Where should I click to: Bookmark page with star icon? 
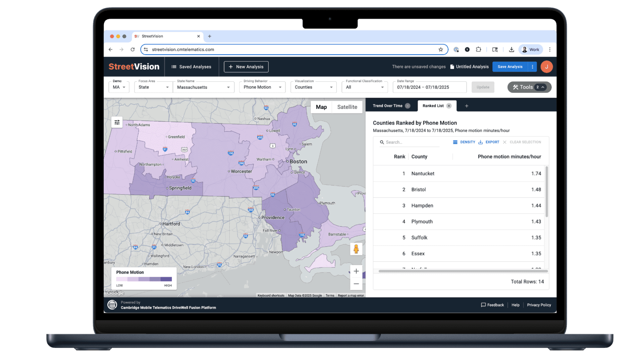click(x=441, y=50)
